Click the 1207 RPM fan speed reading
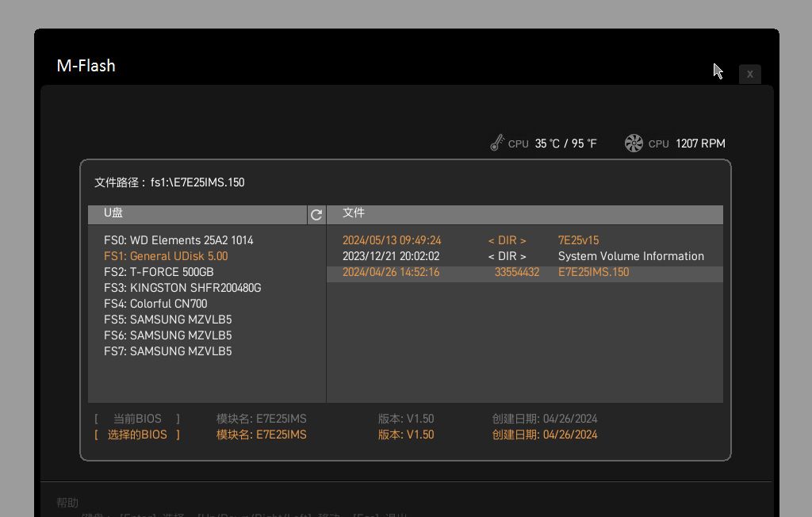 pyautogui.click(x=701, y=144)
